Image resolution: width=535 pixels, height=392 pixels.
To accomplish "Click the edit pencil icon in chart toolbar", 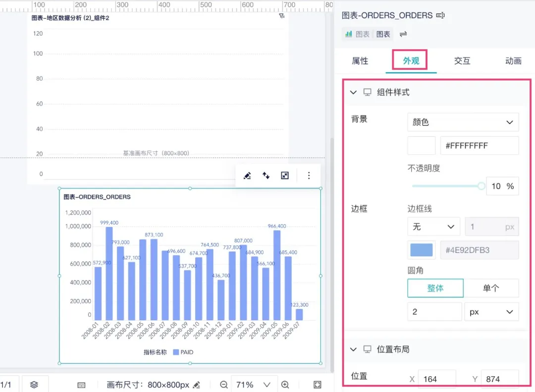I will pos(247,176).
